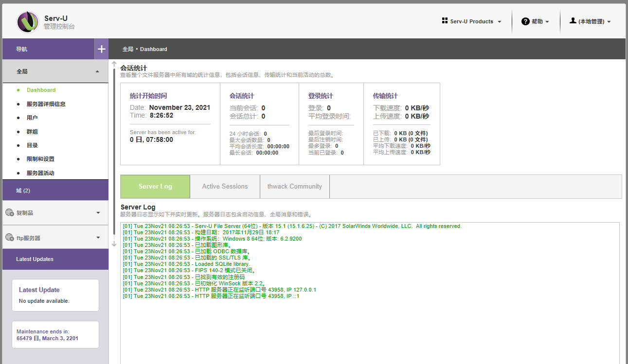This screenshot has height=364, width=628.
Task: Open the Serv-U Products dropdown
Action: pyautogui.click(x=471, y=21)
